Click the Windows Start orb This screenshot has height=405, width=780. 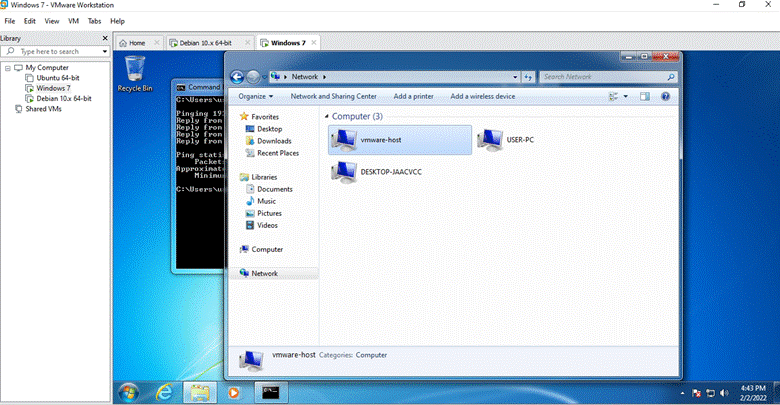129,393
